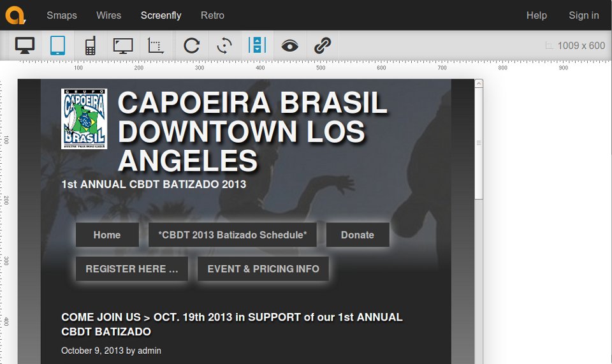The height and width of the screenshot is (364, 612).
Task: Open the Wires tab
Action: (108, 15)
